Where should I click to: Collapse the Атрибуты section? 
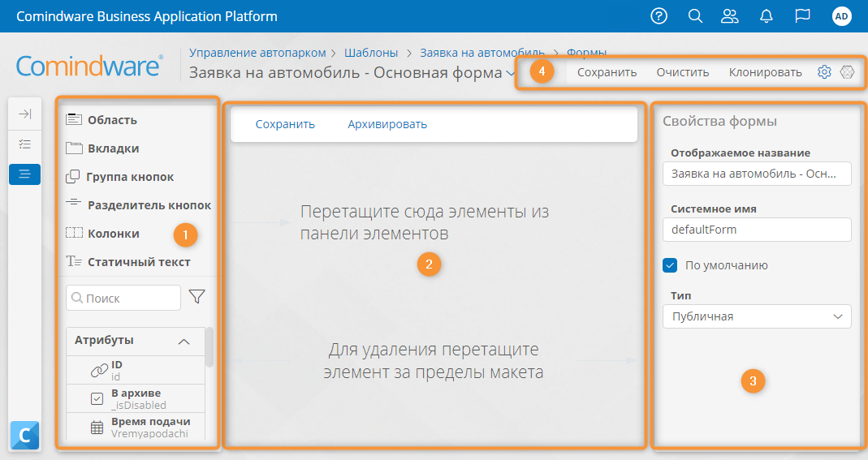pyautogui.click(x=184, y=341)
